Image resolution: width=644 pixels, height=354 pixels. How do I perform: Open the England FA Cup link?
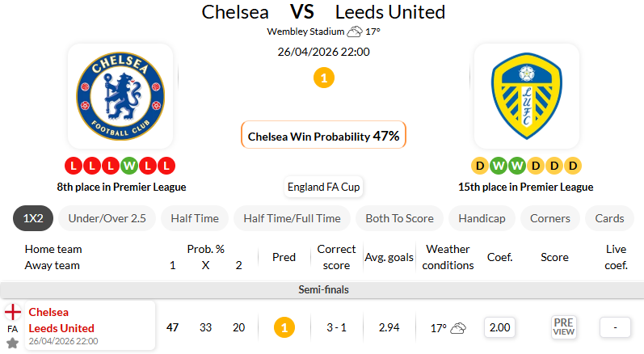pos(323,188)
